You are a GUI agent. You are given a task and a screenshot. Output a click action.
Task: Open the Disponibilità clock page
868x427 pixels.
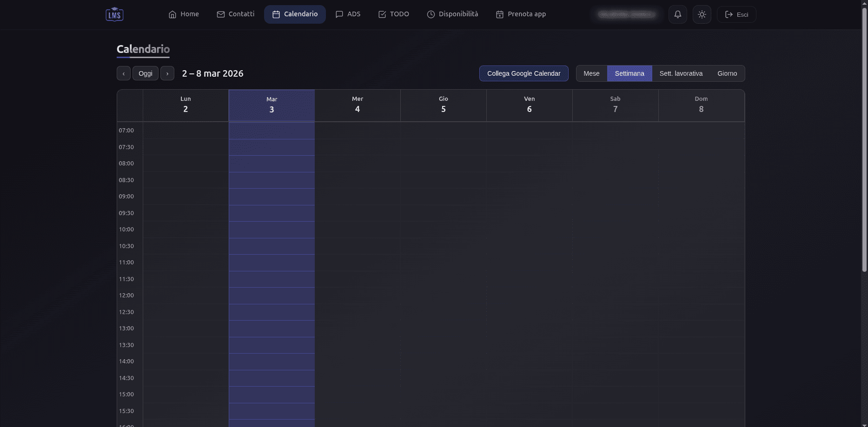tap(452, 14)
